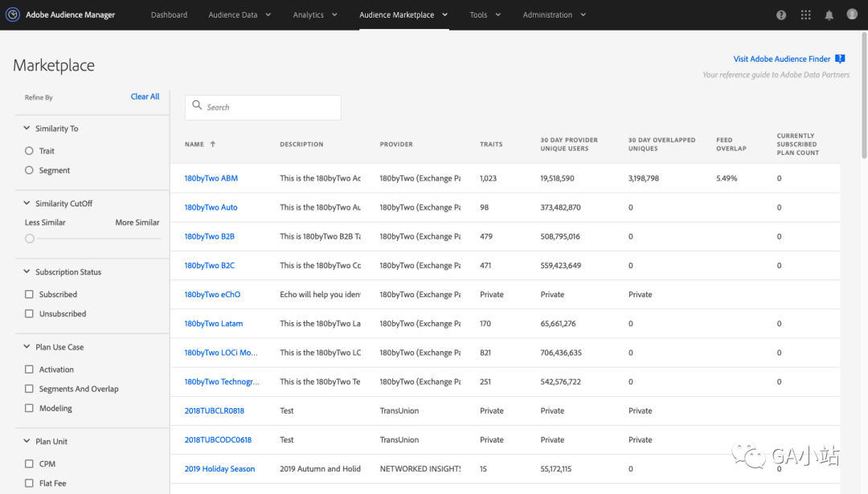This screenshot has width=868, height=494.
Task: Click the Adobe Audience Manager logo icon
Action: [13, 14]
